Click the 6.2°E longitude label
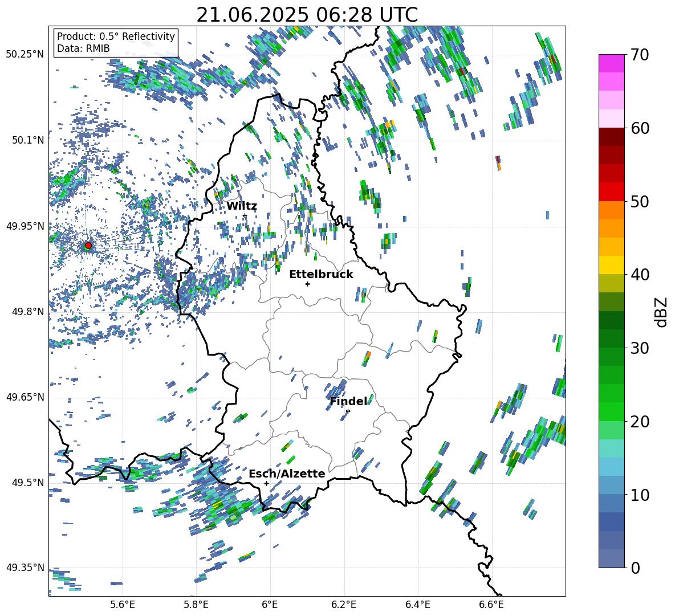The height and width of the screenshot is (616, 675). 344,605
